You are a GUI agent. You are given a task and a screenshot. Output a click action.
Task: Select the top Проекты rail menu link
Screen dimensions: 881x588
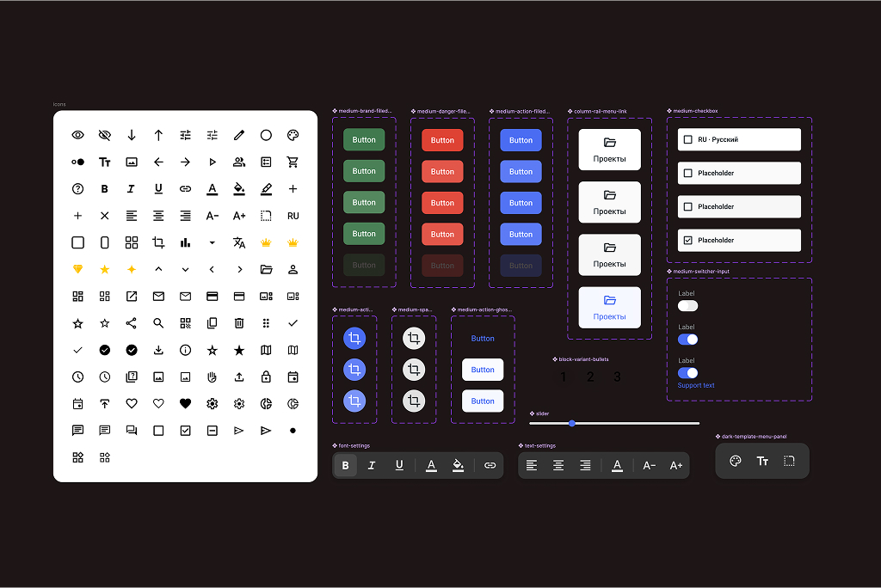click(x=609, y=150)
